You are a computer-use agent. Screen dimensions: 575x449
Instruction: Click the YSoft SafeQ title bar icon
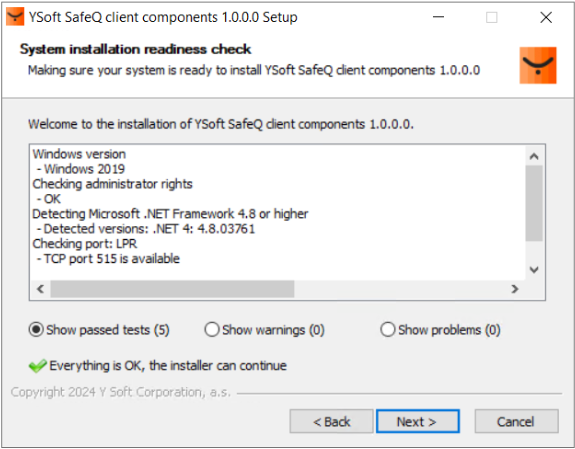coord(15,17)
